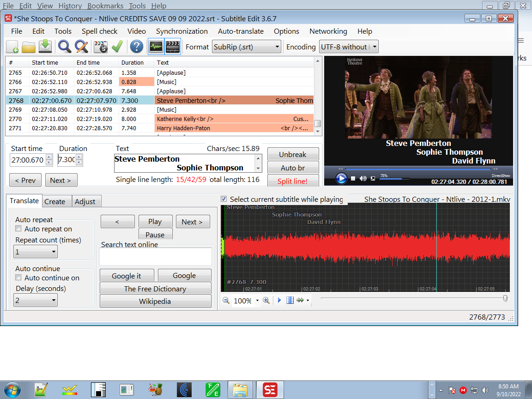532x399 pixels.
Task: Toggle fullscreen arrow icon in video player
Action: coord(373,178)
